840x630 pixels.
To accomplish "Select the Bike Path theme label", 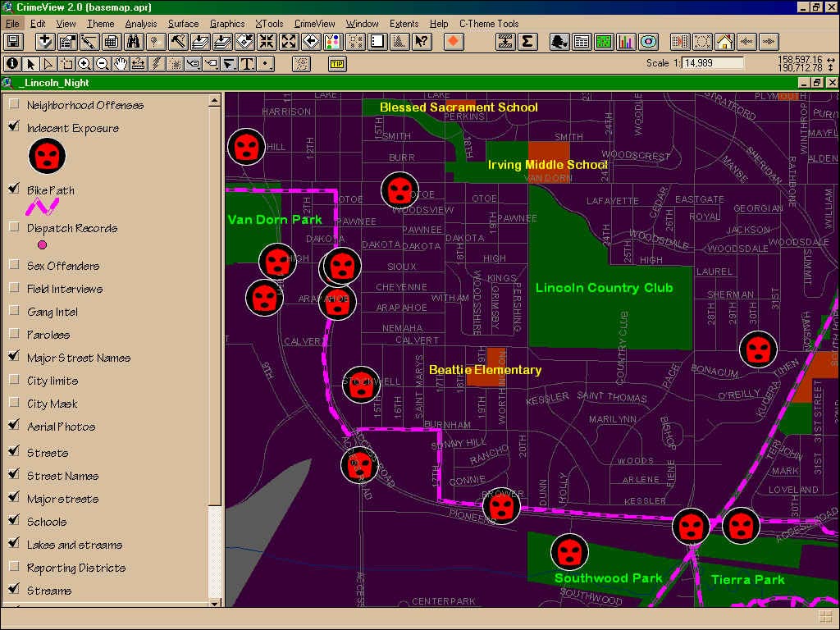I will [51, 190].
